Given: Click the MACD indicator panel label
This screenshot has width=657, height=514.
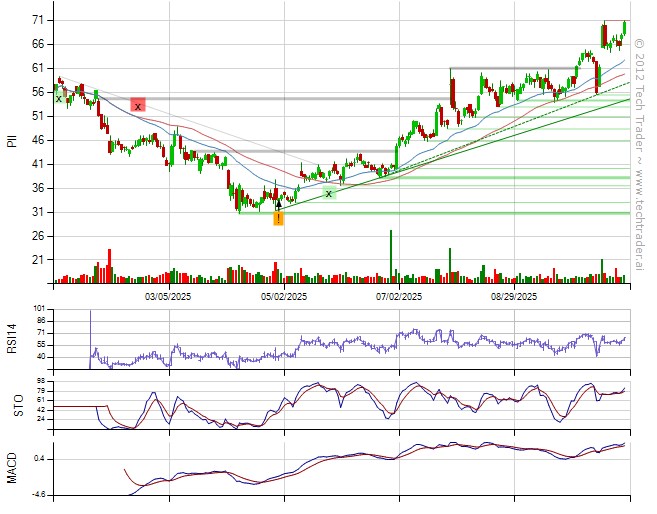Looking at the screenshot, I should click(x=12, y=468).
